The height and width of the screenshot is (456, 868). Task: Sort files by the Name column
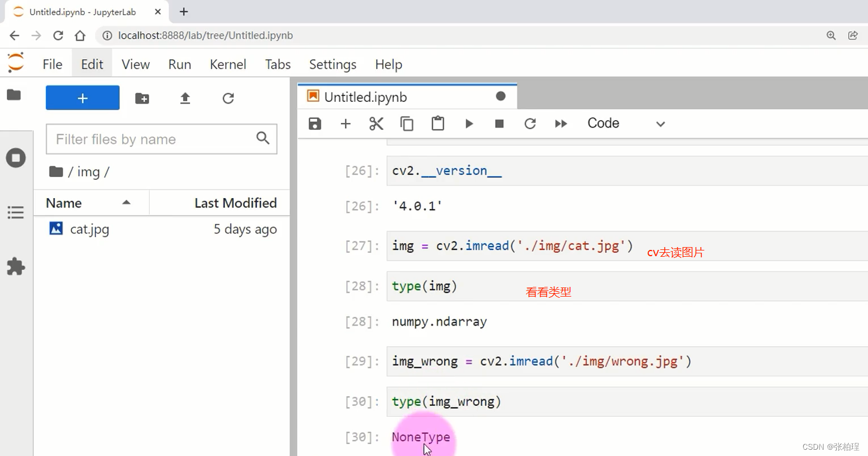point(91,203)
